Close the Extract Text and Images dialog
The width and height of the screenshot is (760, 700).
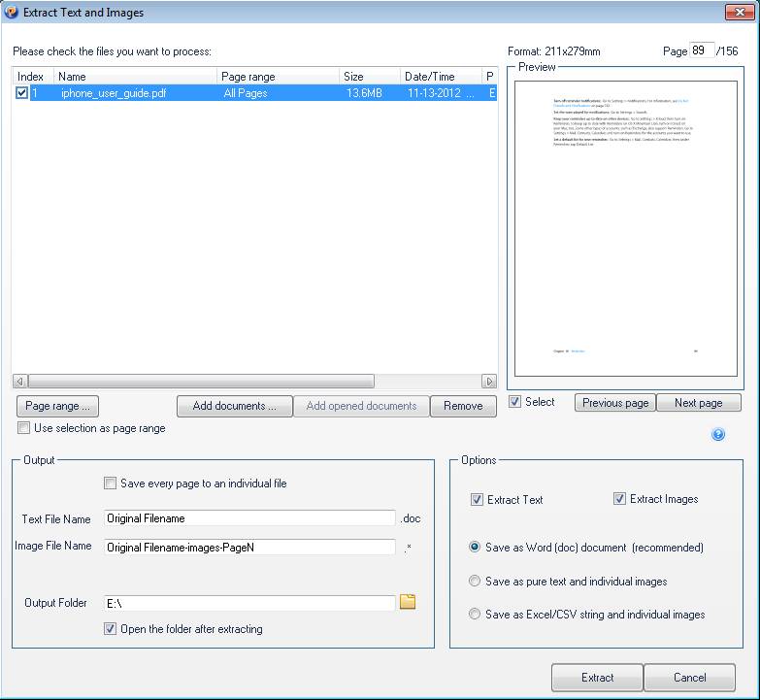tap(740, 13)
